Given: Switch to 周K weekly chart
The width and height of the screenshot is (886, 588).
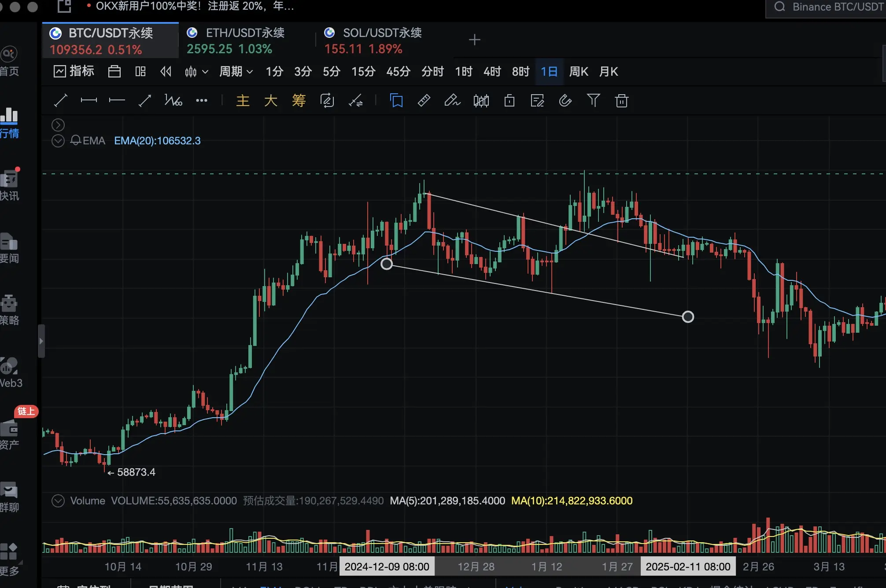Looking at the screenshot, I should pos(579,71).
